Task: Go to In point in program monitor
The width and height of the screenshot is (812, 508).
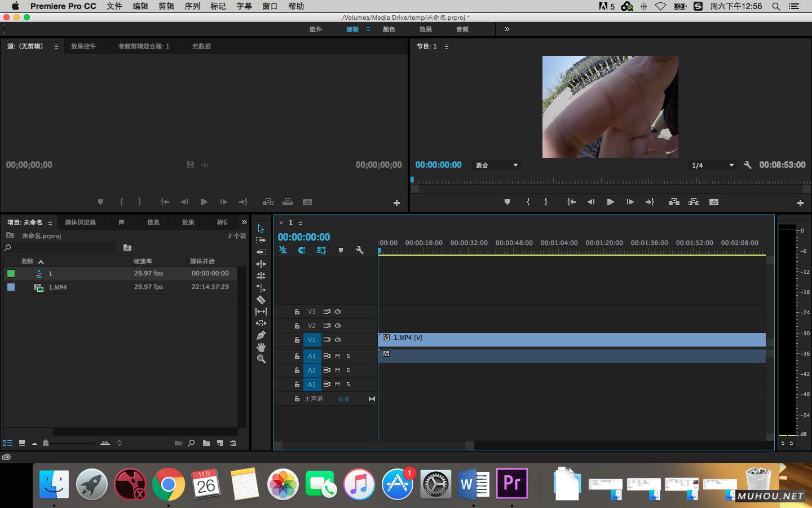Action: click(x=571, y=202)
